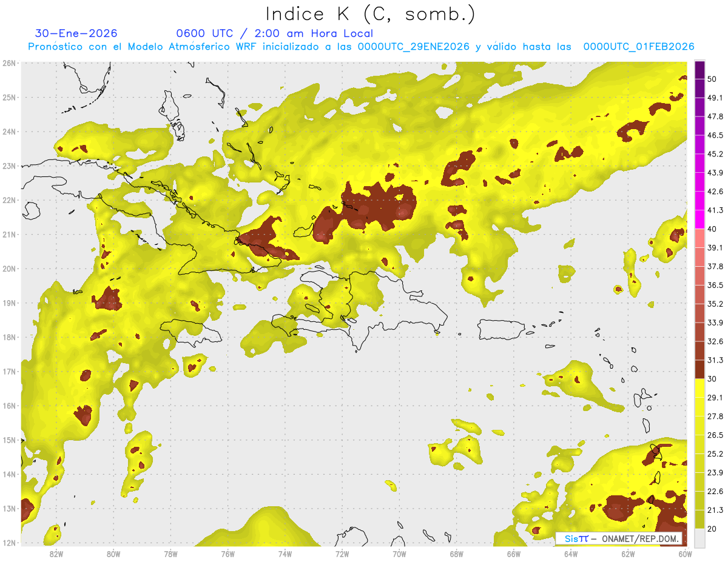Click latitude label '19N'
Viewport: 728px width, 562px height.
click(9, 303)
